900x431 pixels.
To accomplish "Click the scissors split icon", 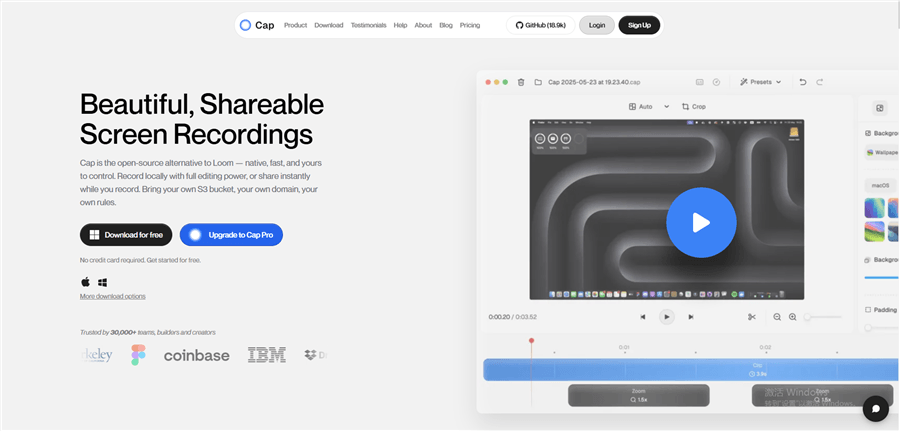I will pyautogui.click(x=752, y=317).
